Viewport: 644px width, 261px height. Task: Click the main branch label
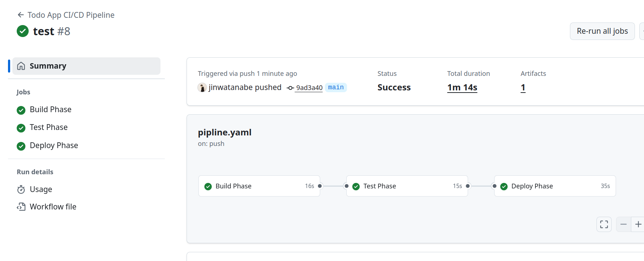(336, 87)
